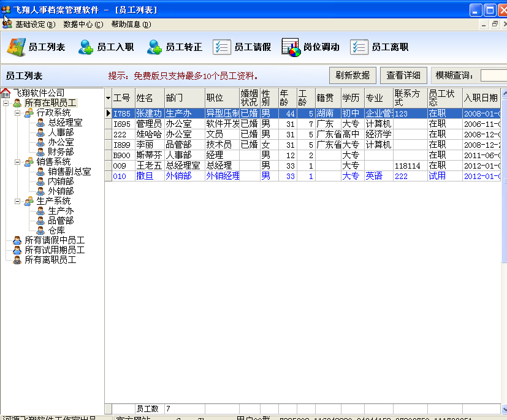This screenshot has width=507, height=420.
Task: Click icon beside 所有试用期员工
Action: pyautogui.click(x=17, y=250)
